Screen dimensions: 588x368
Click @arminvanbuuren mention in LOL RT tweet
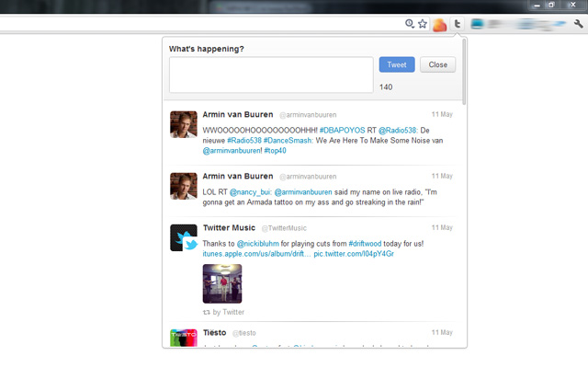coord(303,192)
